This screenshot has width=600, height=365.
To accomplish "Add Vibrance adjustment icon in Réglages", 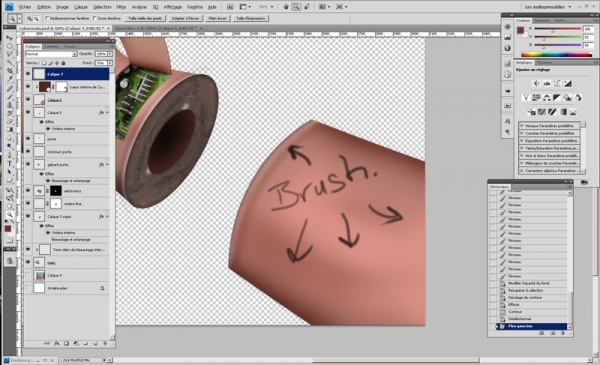I will pos(526,98).
